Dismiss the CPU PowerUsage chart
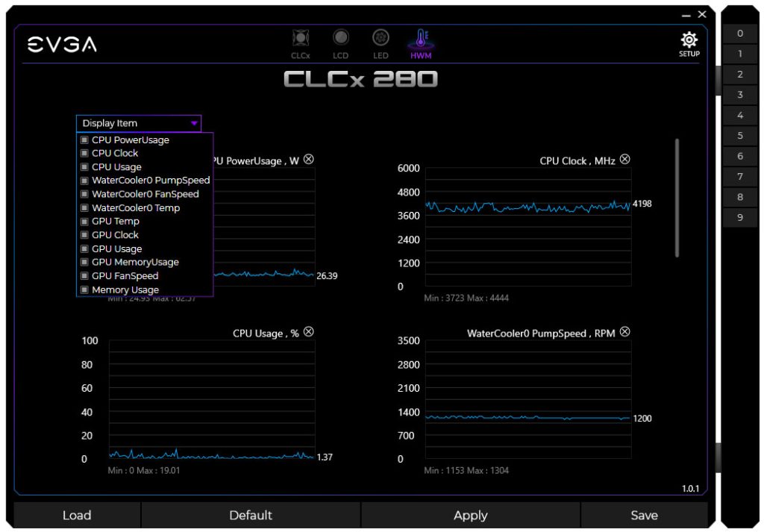The width and height of the screenshot is (764, 532). 309,158
